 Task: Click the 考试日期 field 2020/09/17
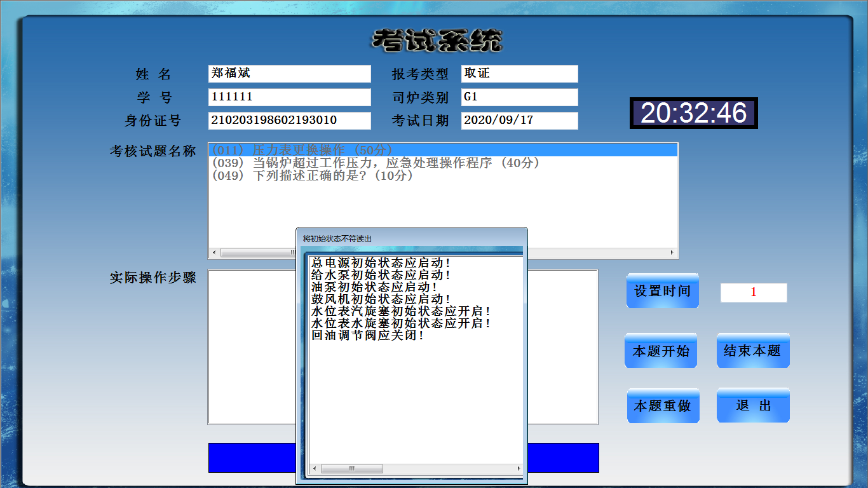click(519, 121)
